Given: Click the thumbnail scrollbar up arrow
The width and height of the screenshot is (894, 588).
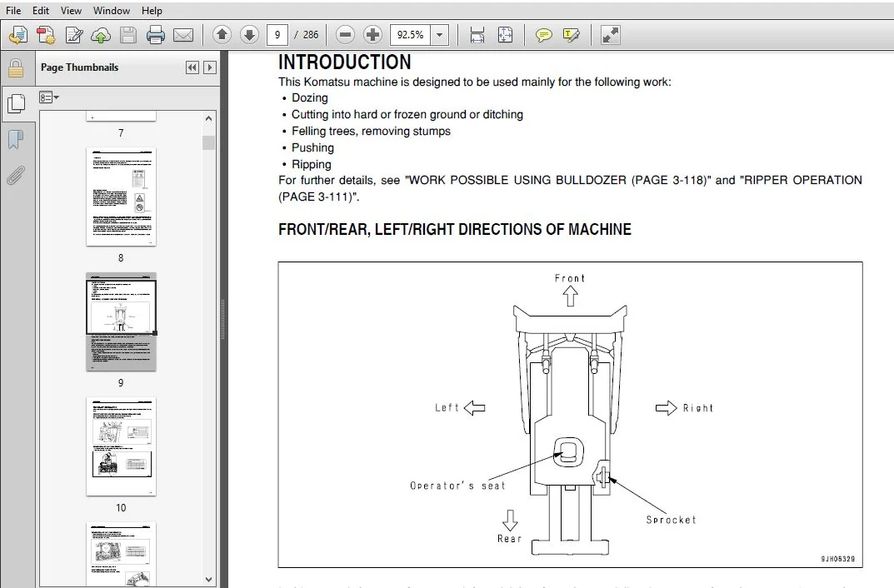Looking at the screenshot, I should tap(208, 118).
